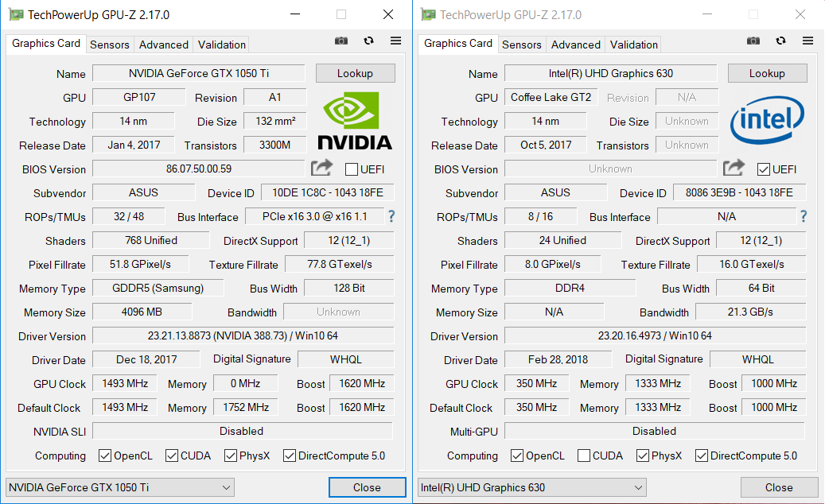Click the Intel logo image
This screenshot has height=504, width=825.
pos(767,120)
